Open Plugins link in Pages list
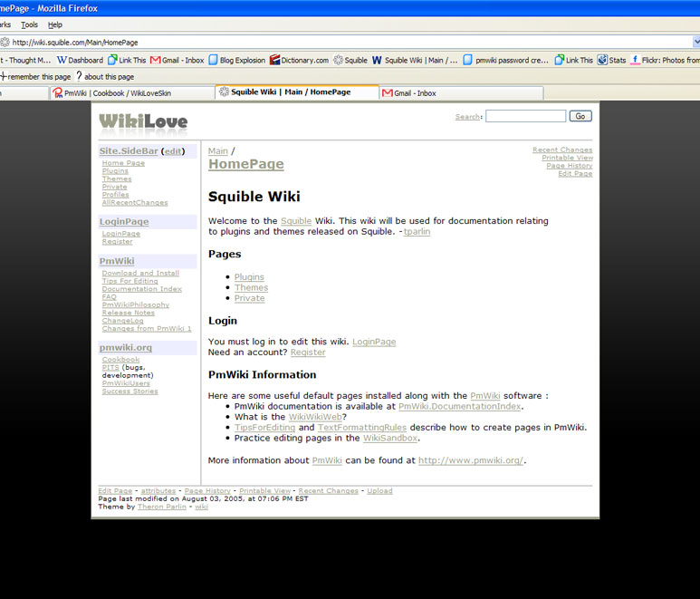The height and width of the screenshot is (599, 700). (x=249, y=277)
